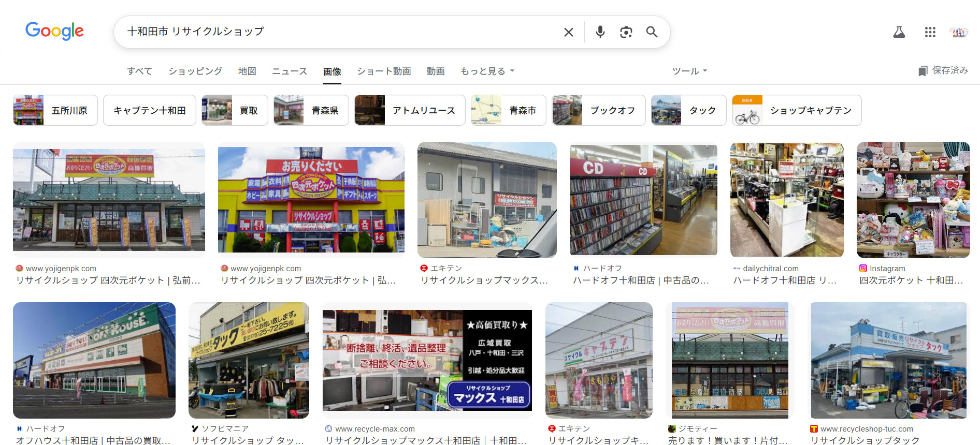Open the リサイクルショップマックス warehouse image
The height and width of the screenshot is (445, 980).
[487, 200]
